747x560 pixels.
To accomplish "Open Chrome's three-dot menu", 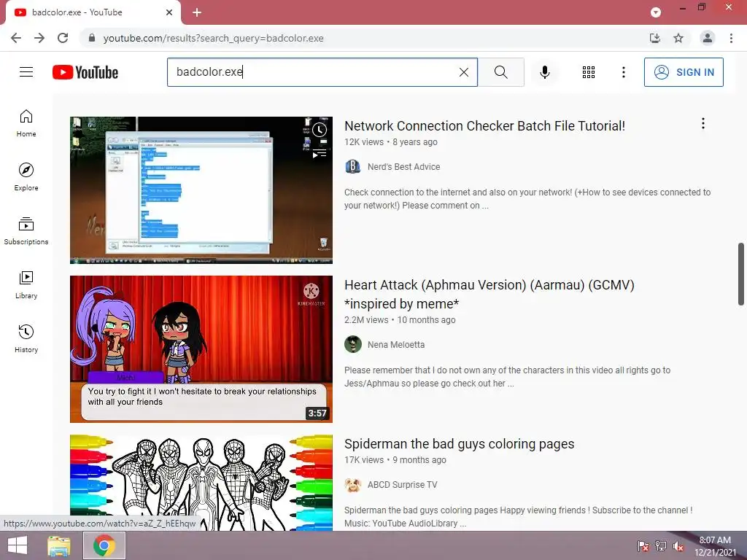I will click(731, 38).
